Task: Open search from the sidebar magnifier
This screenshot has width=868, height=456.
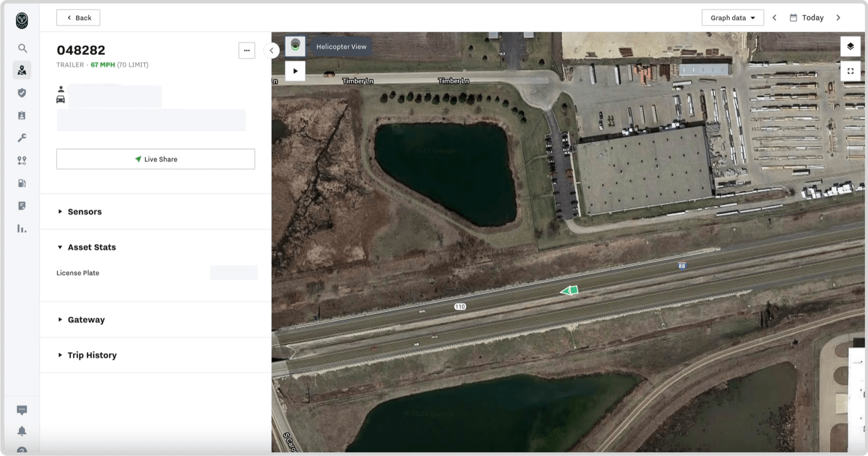Action: pos(22,48)
